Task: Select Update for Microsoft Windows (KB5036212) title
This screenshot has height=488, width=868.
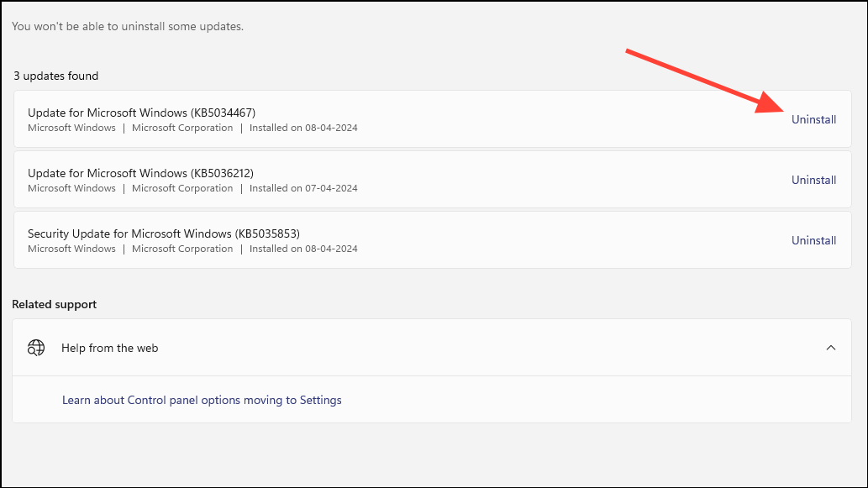Action: pyautogui.click(x=140, y=173)
